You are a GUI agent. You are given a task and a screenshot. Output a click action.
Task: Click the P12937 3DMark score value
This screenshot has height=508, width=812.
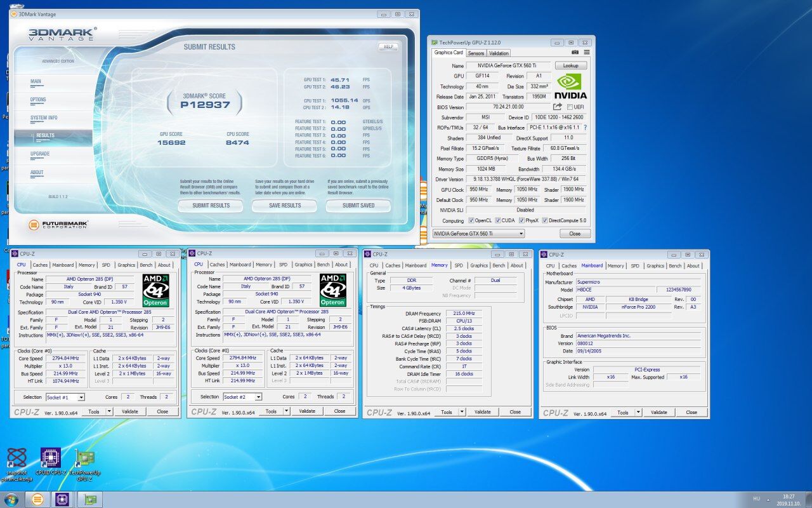205,105
